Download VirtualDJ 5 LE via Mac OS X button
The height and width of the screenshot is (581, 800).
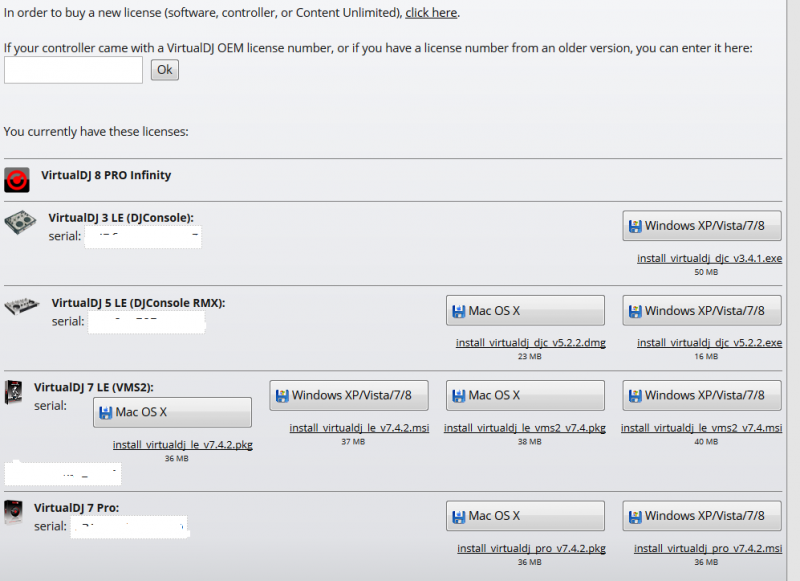(525, 310)
